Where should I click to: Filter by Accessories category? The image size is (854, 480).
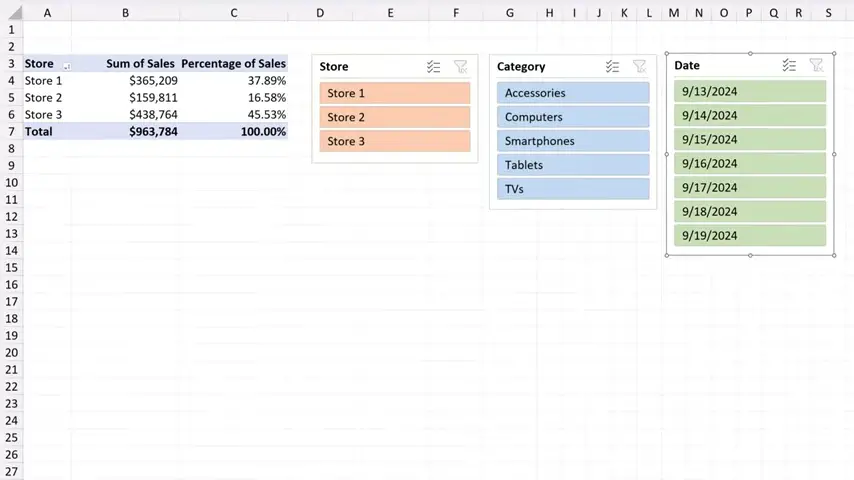(x=573, y=93)
